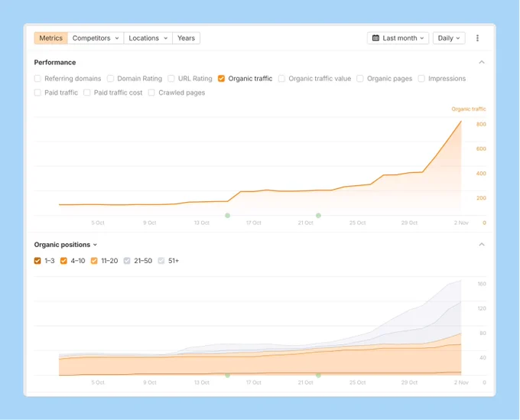The width and height of the screenshot is (520, 420).
Task: Collapse the Performance section
Action: 482,63
